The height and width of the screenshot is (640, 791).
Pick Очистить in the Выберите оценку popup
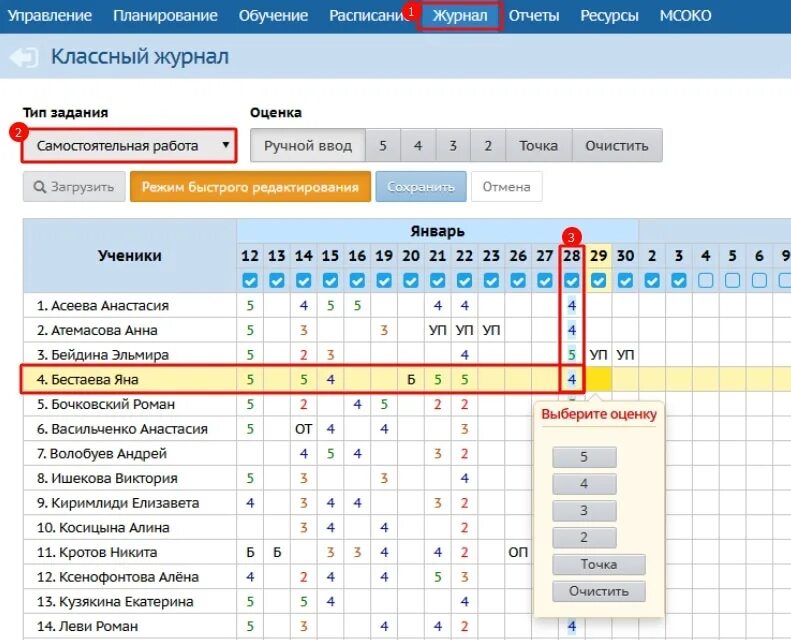599,591
